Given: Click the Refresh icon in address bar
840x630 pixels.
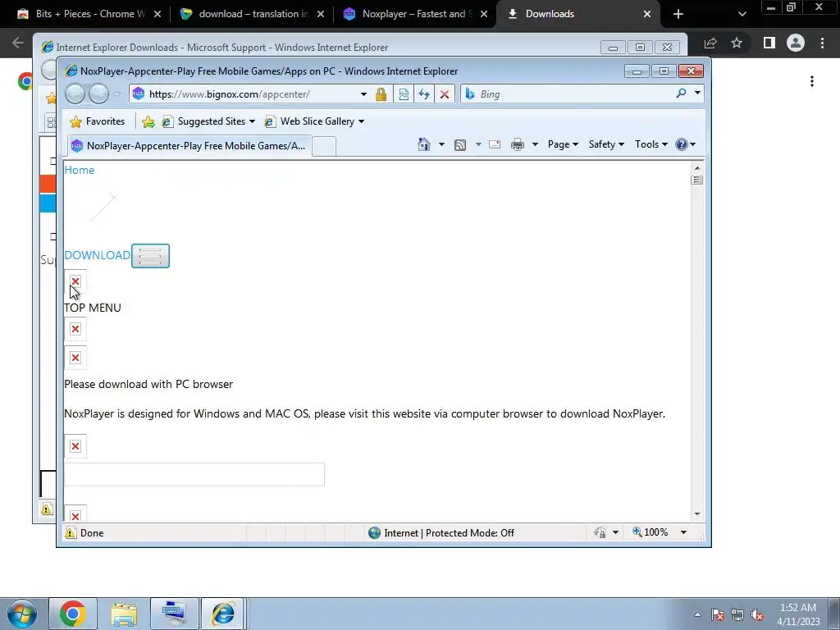Looking at the screenshot, I should click(424, 94).
